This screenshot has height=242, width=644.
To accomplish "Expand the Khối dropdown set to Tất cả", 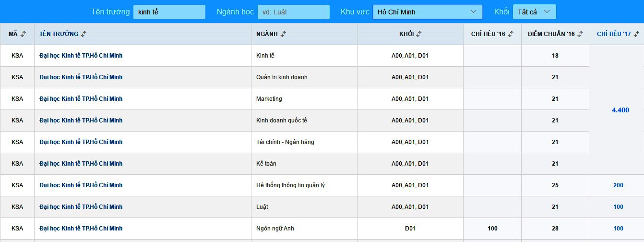I will point(534,12).
